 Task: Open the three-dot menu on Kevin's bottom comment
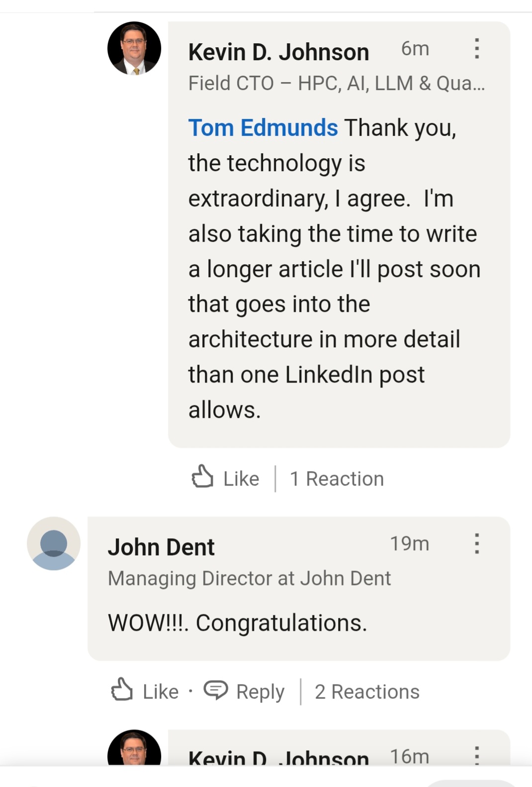[x=477, y=756]
